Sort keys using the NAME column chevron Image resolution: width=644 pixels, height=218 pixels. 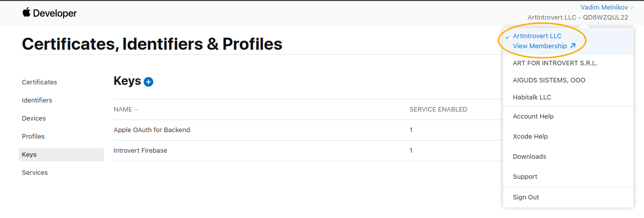[136, 110]
